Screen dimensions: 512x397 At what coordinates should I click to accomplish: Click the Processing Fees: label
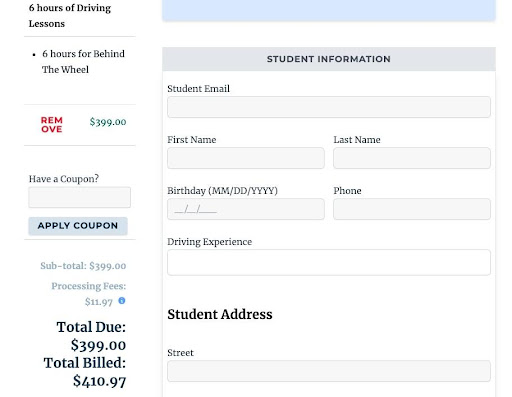click(x=89, y=286)
